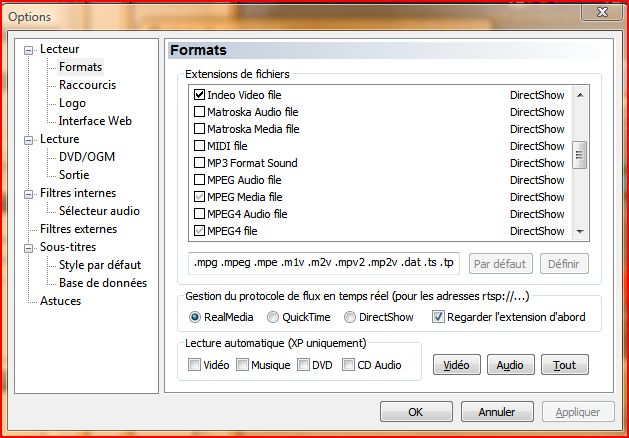Screen dimensions: 629x438
Task: Check the MPEG4 Audio file checkbox
Action: pyautogui.click(x=199, y=214)
